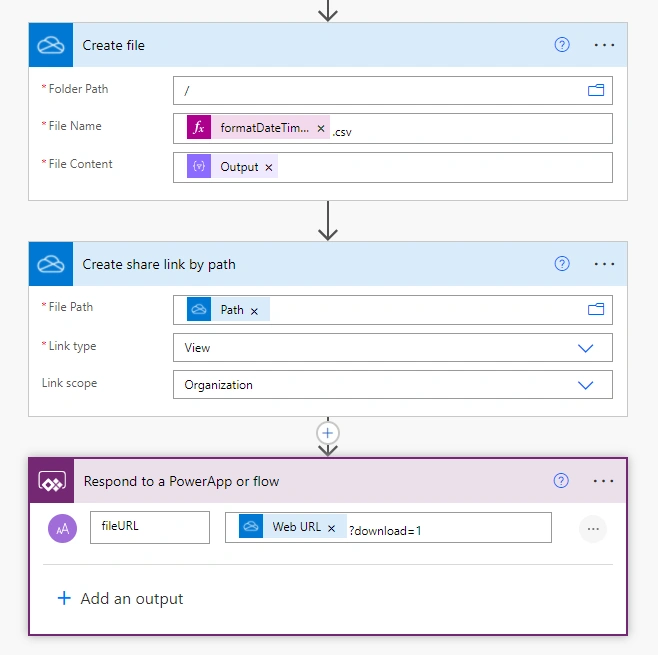Open options menu for fileURL output row
This screenshot has height=655, width=658.
coord(593,529)
